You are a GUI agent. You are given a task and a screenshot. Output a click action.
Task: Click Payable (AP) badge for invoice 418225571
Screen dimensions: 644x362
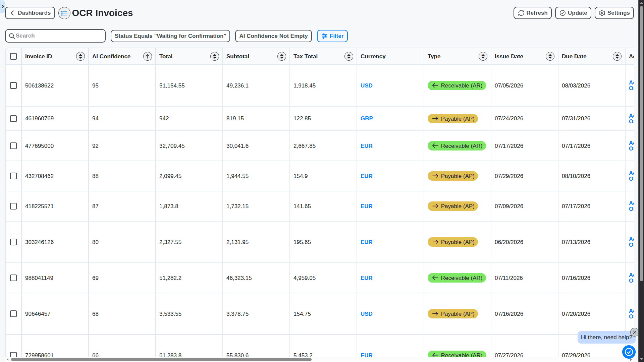[x=452, y=206]
